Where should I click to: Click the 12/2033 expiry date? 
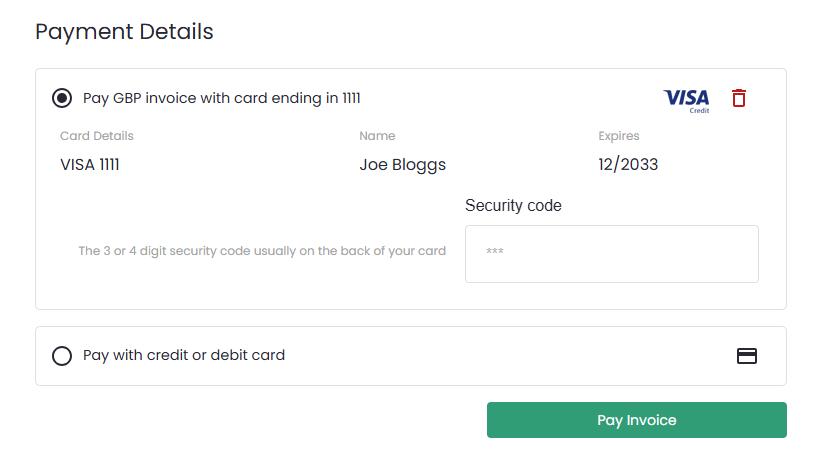tap(628, 165)
